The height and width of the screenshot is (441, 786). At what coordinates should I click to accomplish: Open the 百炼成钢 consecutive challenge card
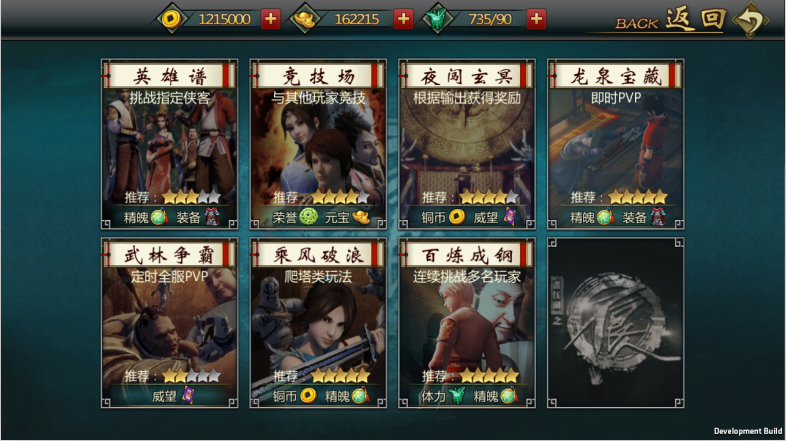coord(467,323)
